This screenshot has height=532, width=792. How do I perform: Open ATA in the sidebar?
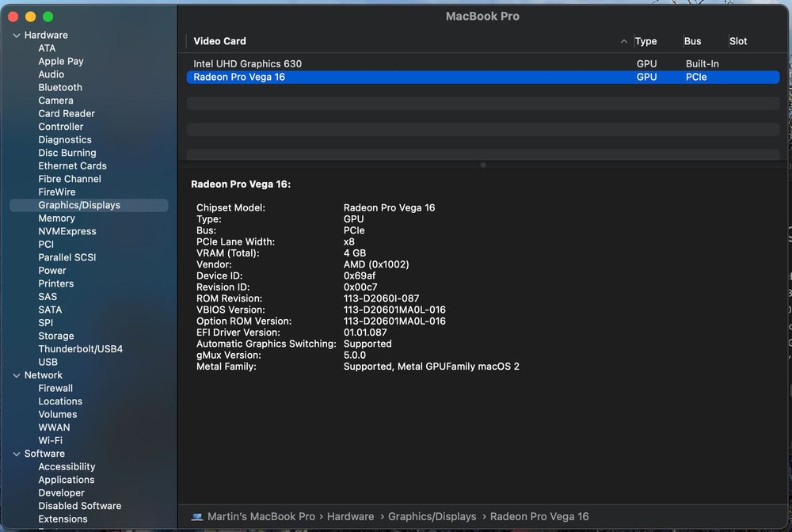(x=47, y=48)
